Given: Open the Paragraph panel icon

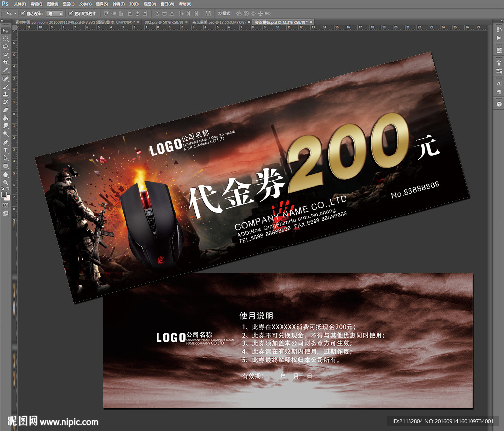Looking at the screenshot, I should (x=499, y=92).
